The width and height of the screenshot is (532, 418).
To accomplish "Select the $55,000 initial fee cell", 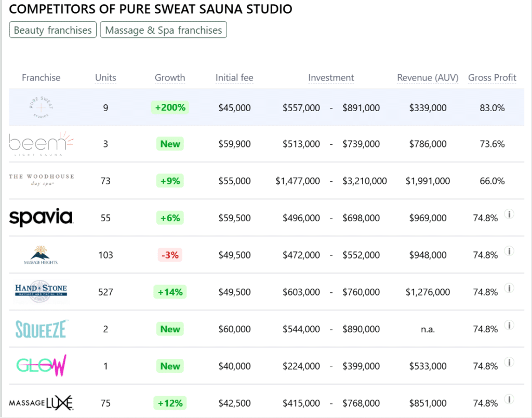I will tap(234, 181).
